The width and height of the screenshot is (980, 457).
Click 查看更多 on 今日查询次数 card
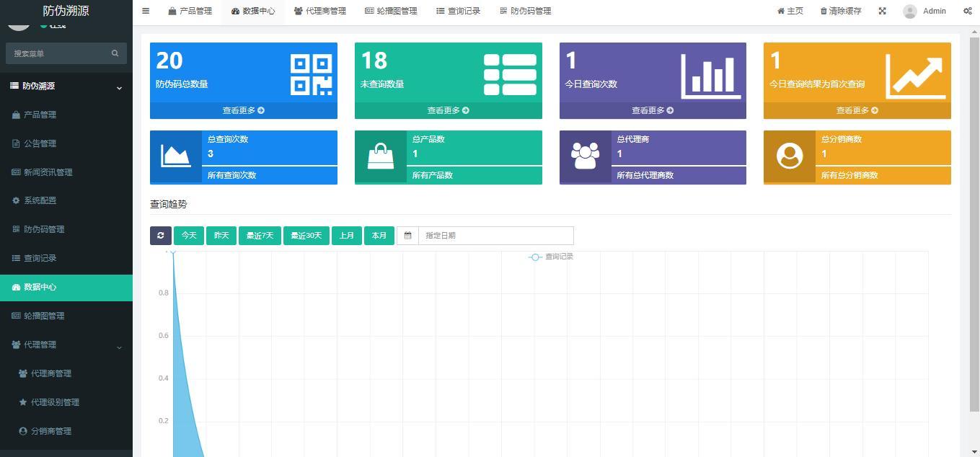coord(653,110)
